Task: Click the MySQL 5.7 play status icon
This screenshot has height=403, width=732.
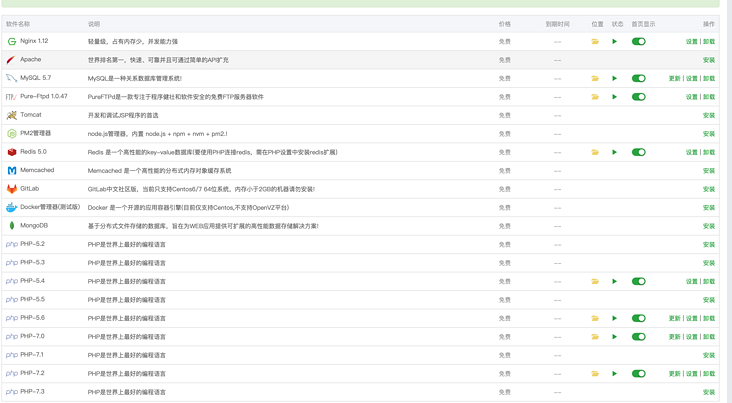Action: coord(614,78)
